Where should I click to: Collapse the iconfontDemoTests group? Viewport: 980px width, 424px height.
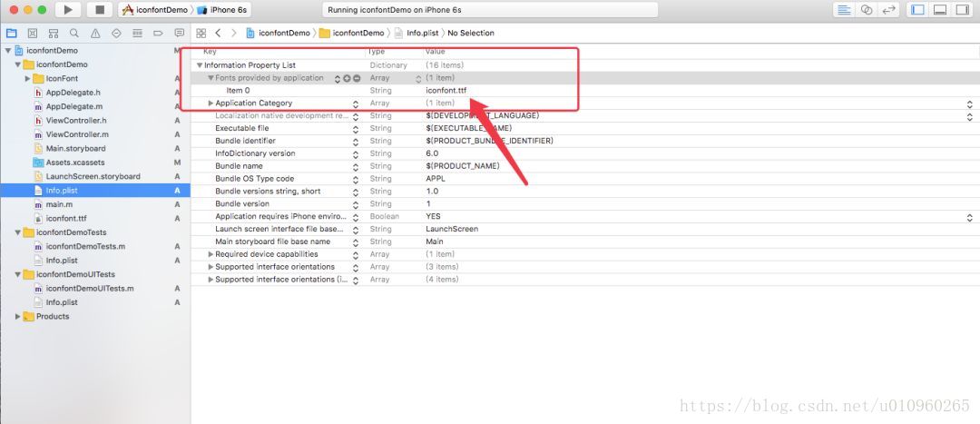click(17, 232)
